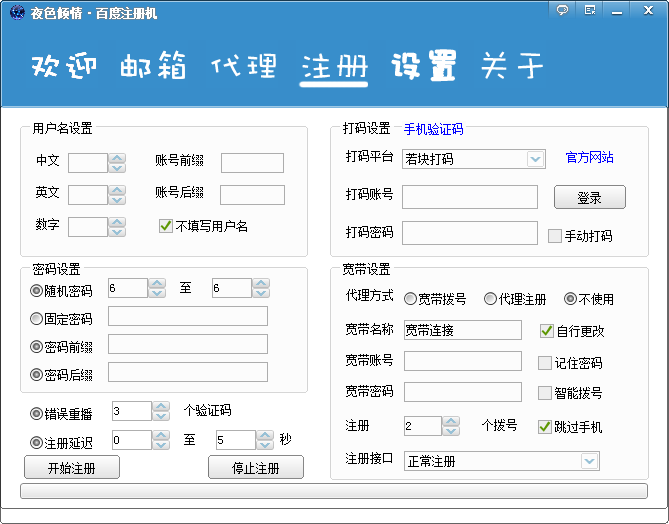Open the 关于 tab
The height and width of the screenshot is (524, 669).
coord(512,66)
